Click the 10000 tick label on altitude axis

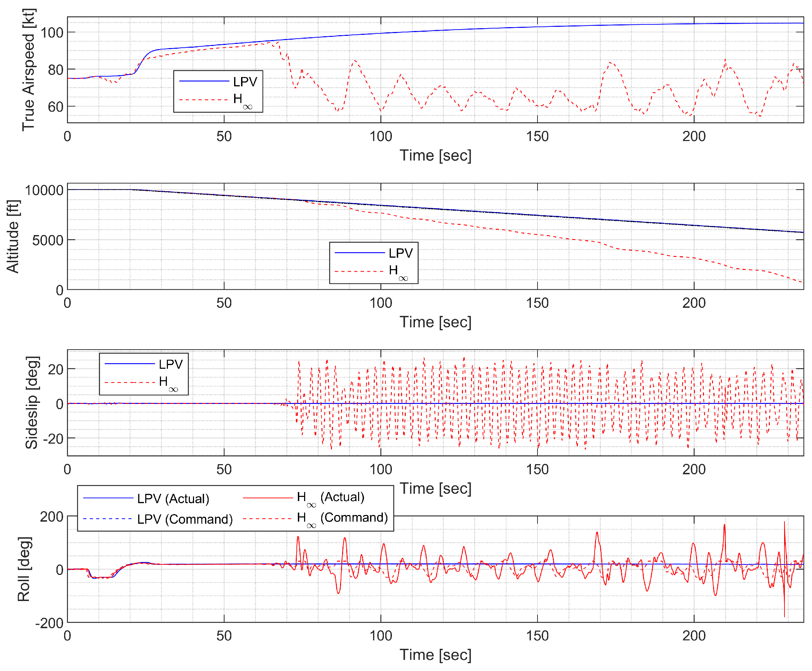pyautogui.click(x=44, y=190)
